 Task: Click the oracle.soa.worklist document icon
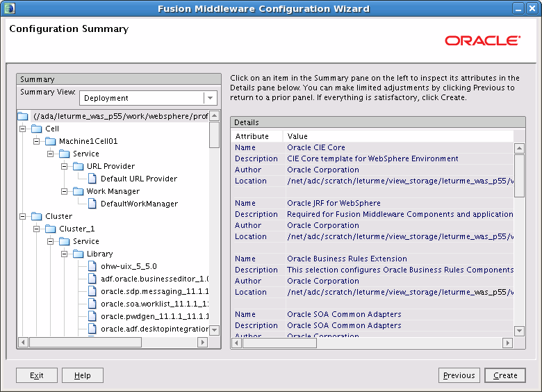pos(92,304)
